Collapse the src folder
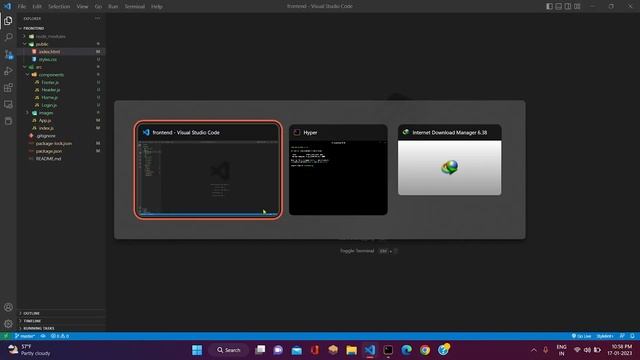 pos(39,67)
